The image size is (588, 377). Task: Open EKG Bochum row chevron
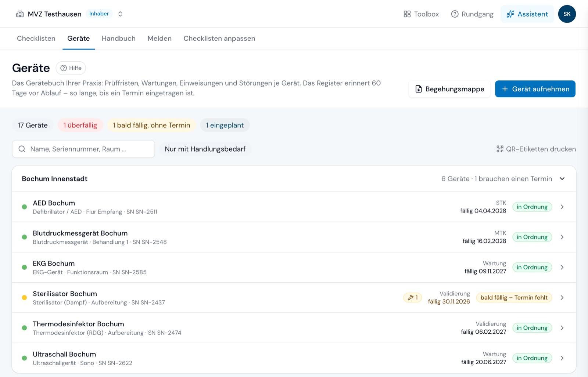[562, 267]
